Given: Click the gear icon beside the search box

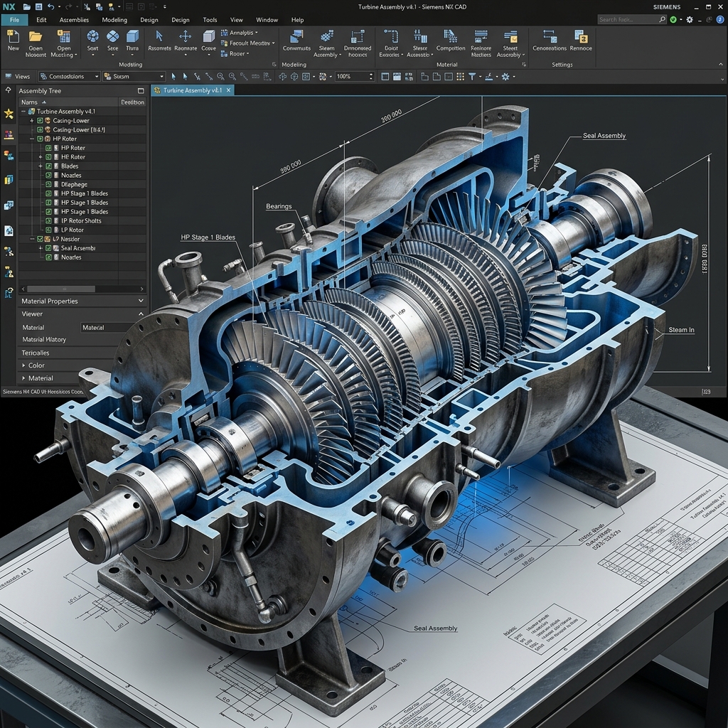Looking at the screenshot, I should 690,19.
